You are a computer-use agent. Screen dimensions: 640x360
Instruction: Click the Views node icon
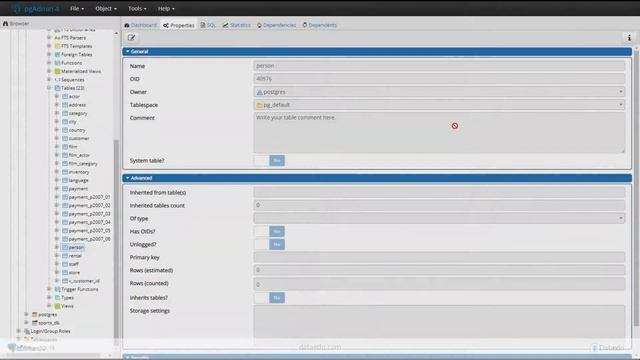coord(57,306)
